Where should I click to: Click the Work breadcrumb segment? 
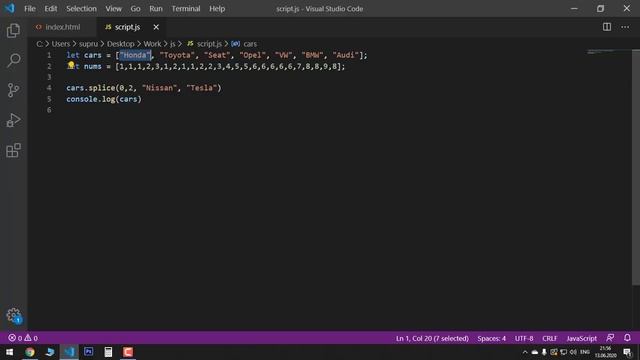[152, 44]
